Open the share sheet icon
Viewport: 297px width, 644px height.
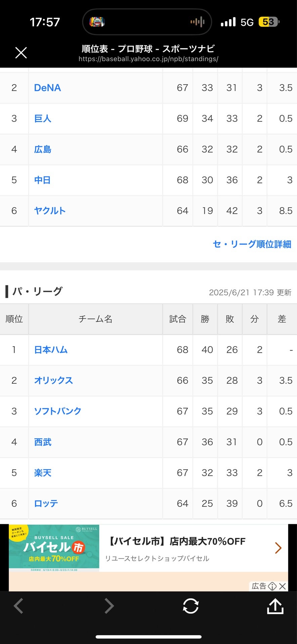point(275,606)
